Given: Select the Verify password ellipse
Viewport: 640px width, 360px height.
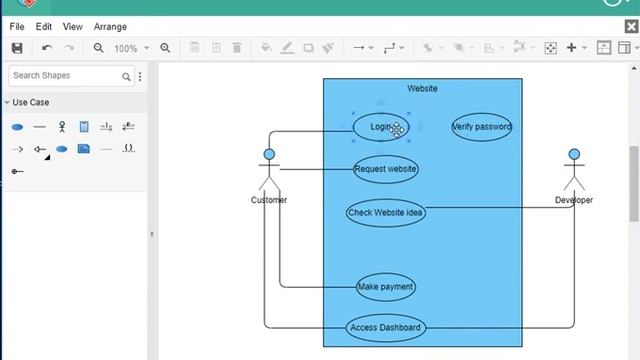Looking at the screenshot, I should click(482, 127).
